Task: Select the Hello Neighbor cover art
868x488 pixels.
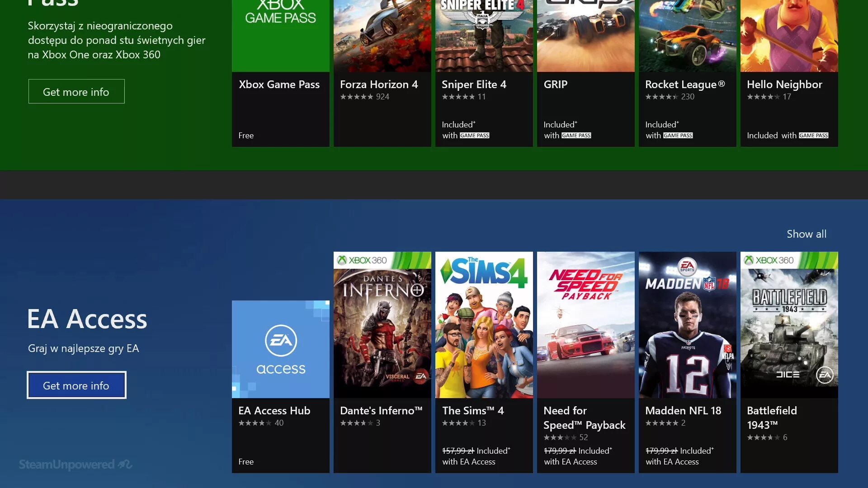Action: tap(789, 36)
